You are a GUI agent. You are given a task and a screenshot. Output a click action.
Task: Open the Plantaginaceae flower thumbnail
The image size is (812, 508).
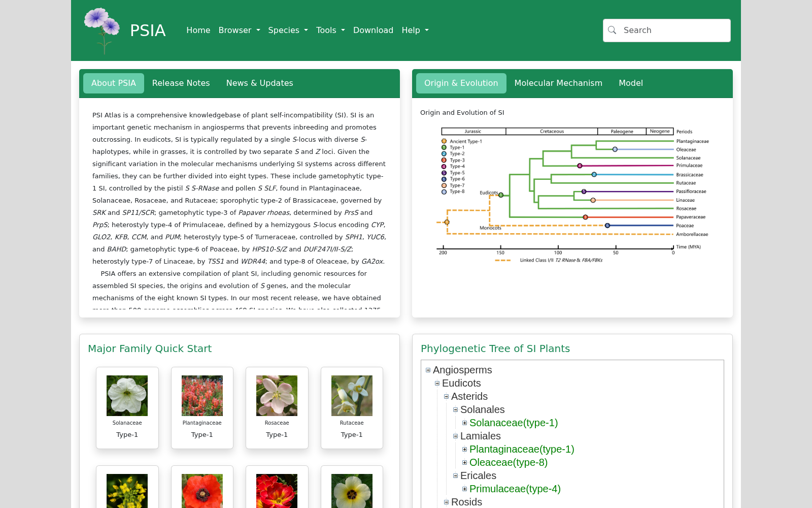click(202, 396)
